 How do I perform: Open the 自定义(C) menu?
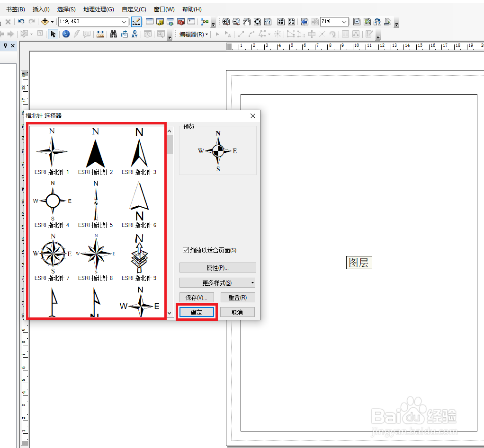134,9
